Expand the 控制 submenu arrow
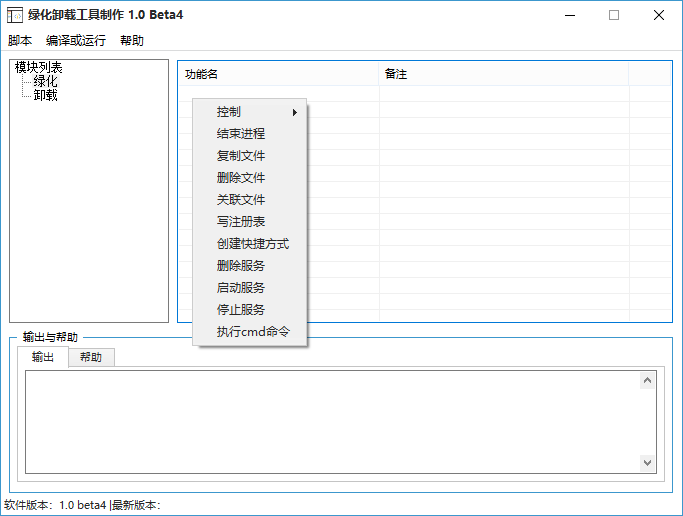This screenshot has width=683, height=516. 295,112
